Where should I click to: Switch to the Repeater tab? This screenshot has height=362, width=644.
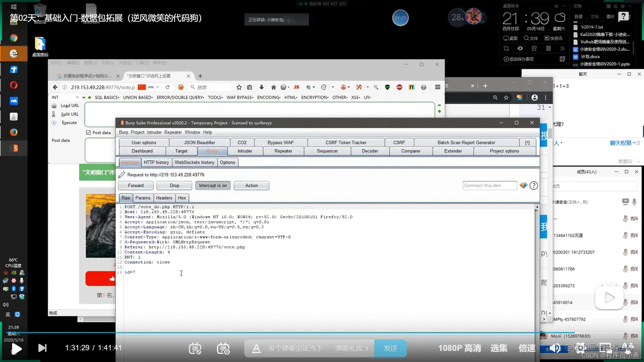pyautogui.click(x=283, y=151)
